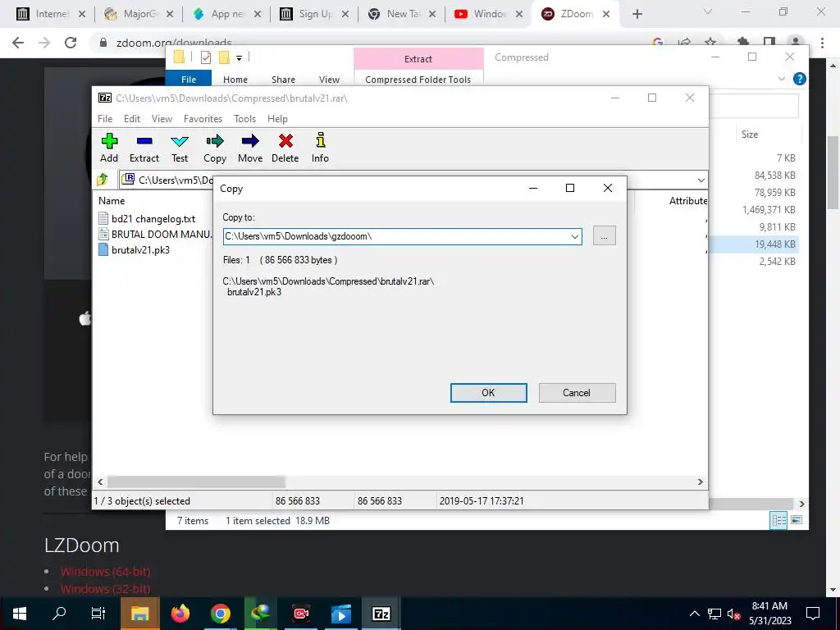Open Explorer help question mark icon

point(799,80)
